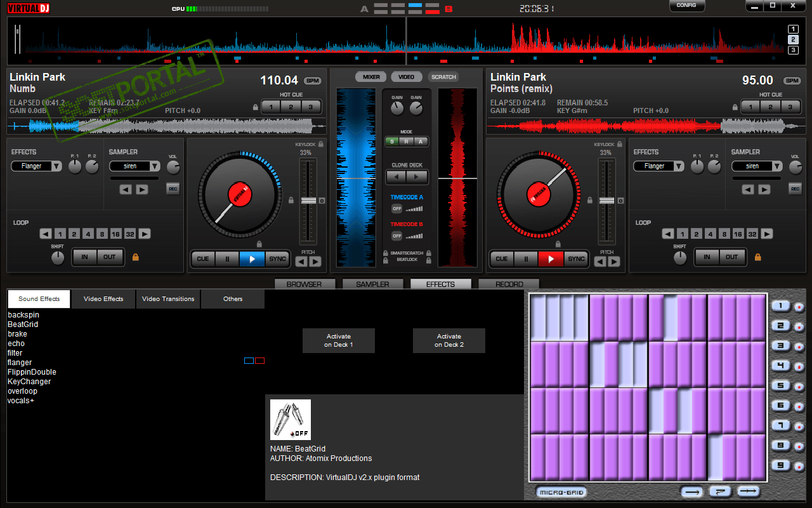This screenshot has height=508, width=812.
Task: Click the red record dot beside BeatGrid preset 5
Action: pyautogui.click(x=799, y=386)
